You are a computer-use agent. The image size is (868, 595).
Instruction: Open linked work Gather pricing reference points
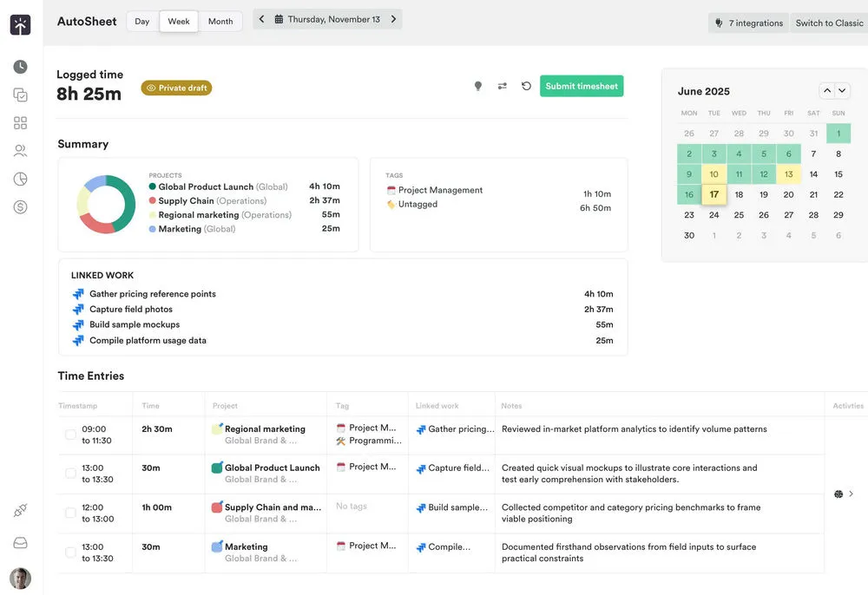(x=153, y=294)
